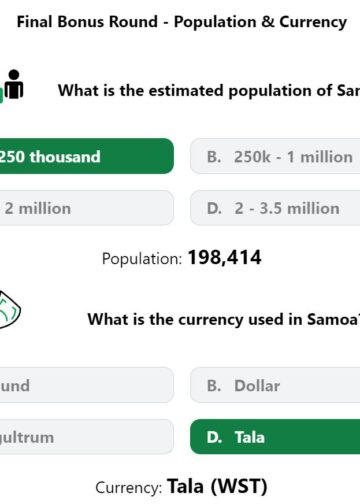This screenshot has width=360, height=504.
Task: Select option D. 2 - 3.5 million
Action: coord(275,208)
